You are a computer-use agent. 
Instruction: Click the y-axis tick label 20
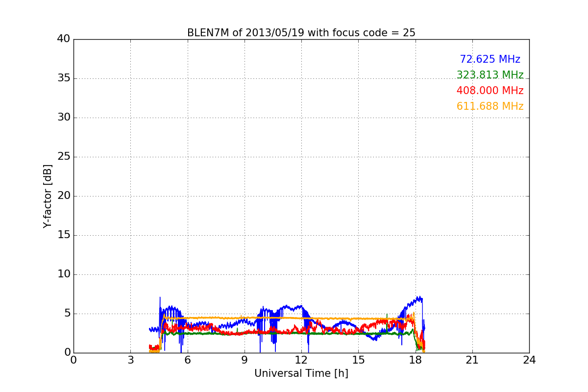click(64, 196)
